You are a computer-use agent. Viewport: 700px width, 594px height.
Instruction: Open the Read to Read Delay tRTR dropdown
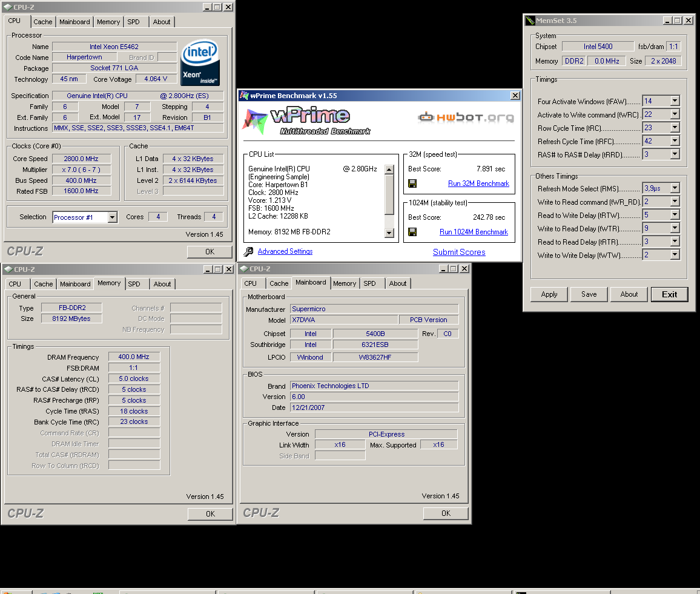[675, 242]
